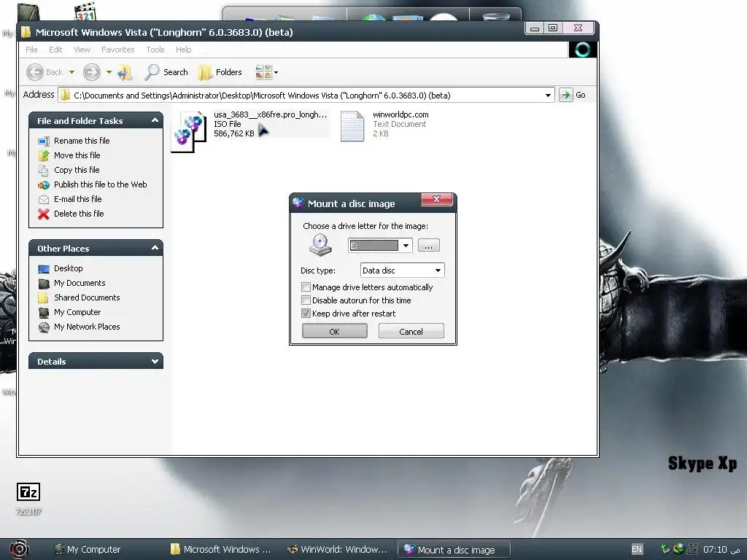Click inside the Address path field

pyautogui.click(x=305, y=96)
